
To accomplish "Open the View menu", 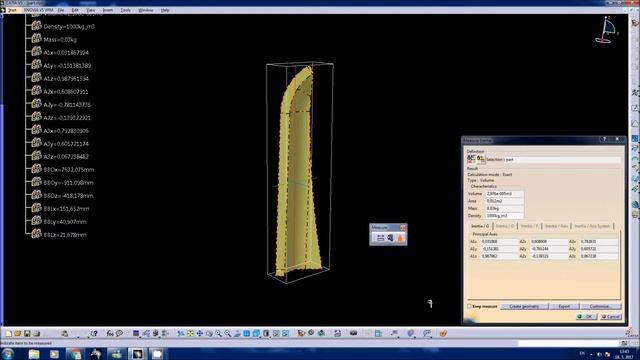I will click(91, 10).
